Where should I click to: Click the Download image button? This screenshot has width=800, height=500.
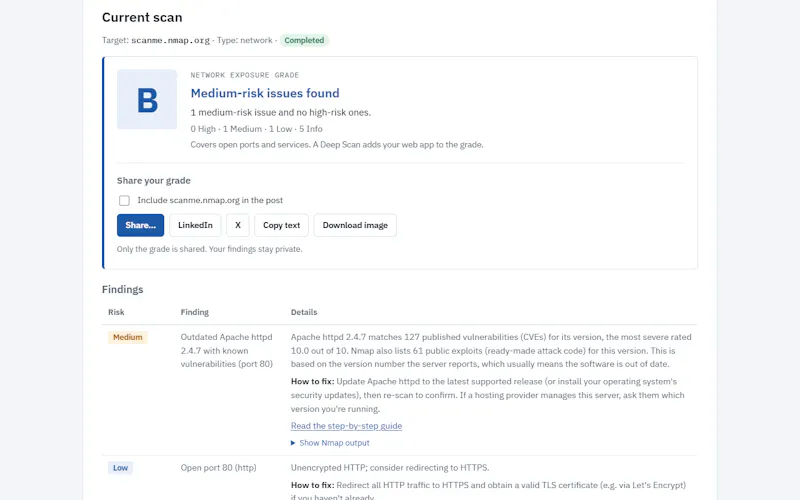point(355,225)
